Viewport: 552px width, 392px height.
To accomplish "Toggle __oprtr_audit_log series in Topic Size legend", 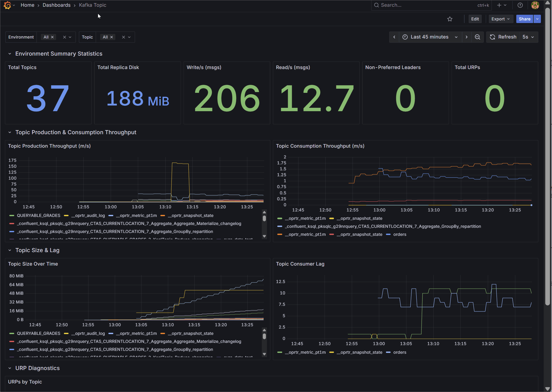I will pyautogui.click(x=88, y=333).
